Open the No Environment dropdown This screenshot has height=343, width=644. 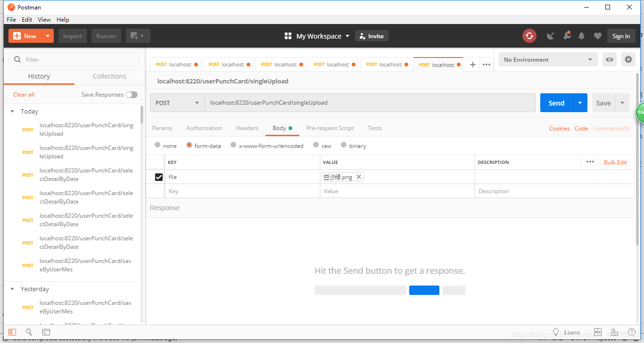(548, 59)
